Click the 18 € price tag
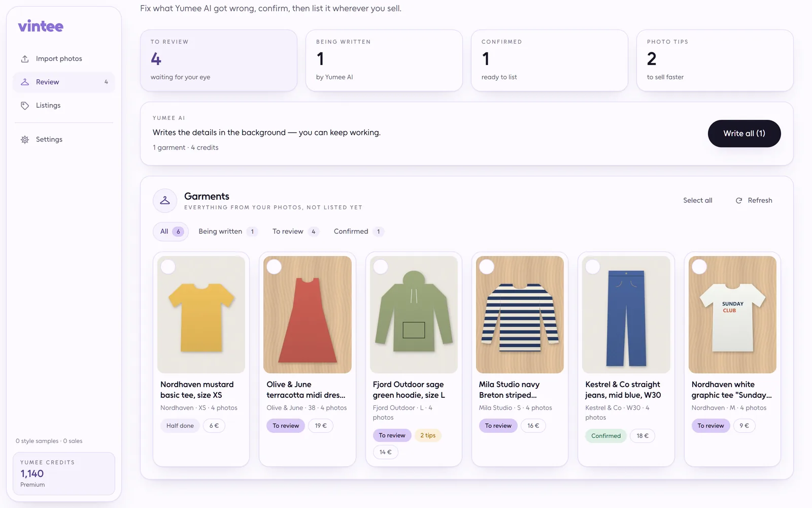This screenshot has height=508, width=812. click(x=642, y=436)
